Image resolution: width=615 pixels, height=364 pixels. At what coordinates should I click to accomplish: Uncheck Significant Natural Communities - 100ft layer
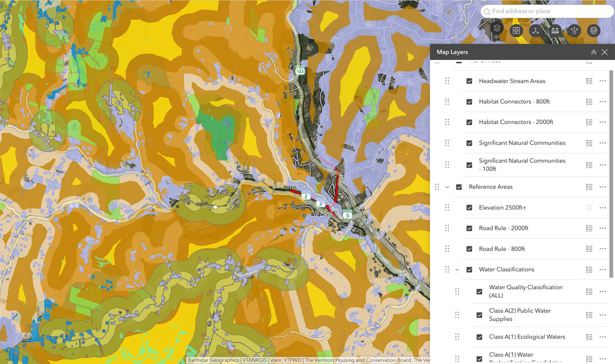[469, 165]
